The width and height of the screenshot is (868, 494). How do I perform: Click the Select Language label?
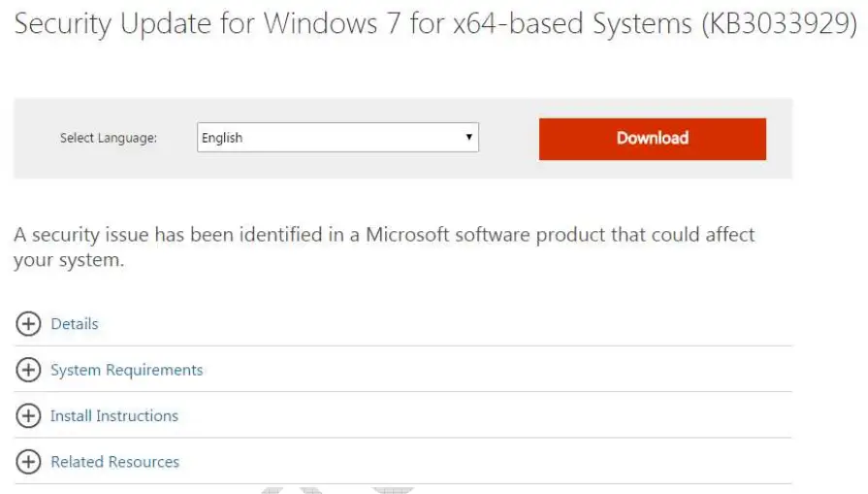(108, 138)
